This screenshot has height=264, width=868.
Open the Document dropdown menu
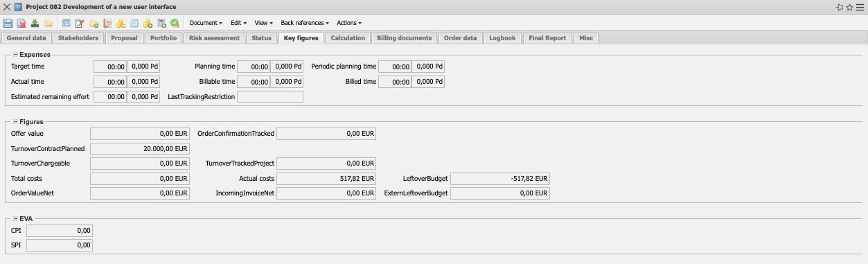click(206, 23)
